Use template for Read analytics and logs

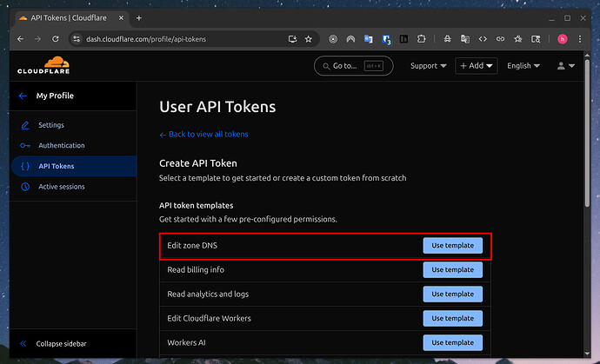453,294
